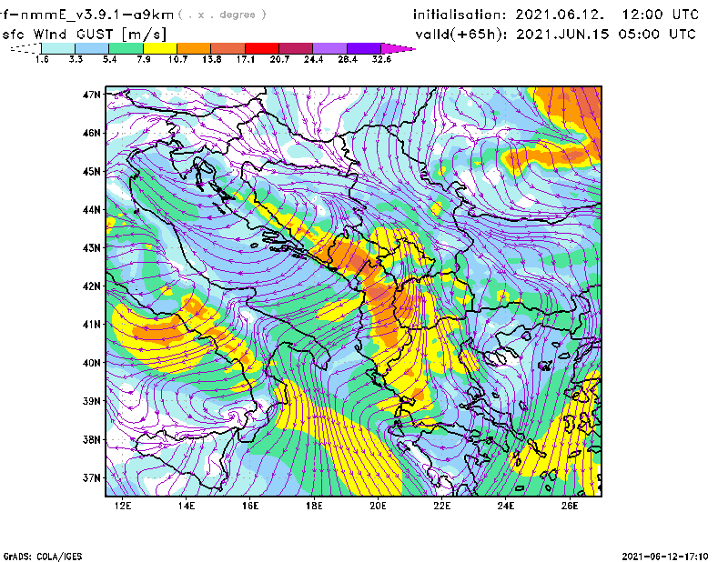
Task: Click the red 17.1–20.7 legend swatch
Action: tap(262, 48)
